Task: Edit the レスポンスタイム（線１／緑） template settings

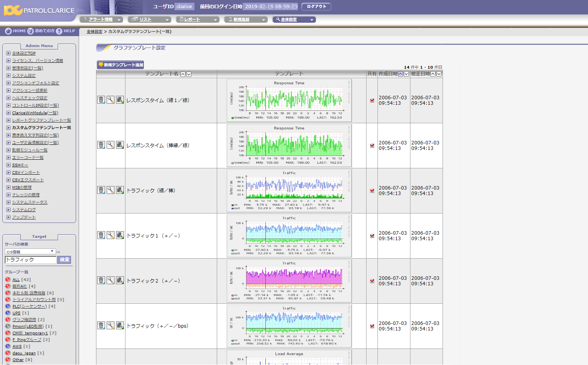Action: (x=111, y=100)
